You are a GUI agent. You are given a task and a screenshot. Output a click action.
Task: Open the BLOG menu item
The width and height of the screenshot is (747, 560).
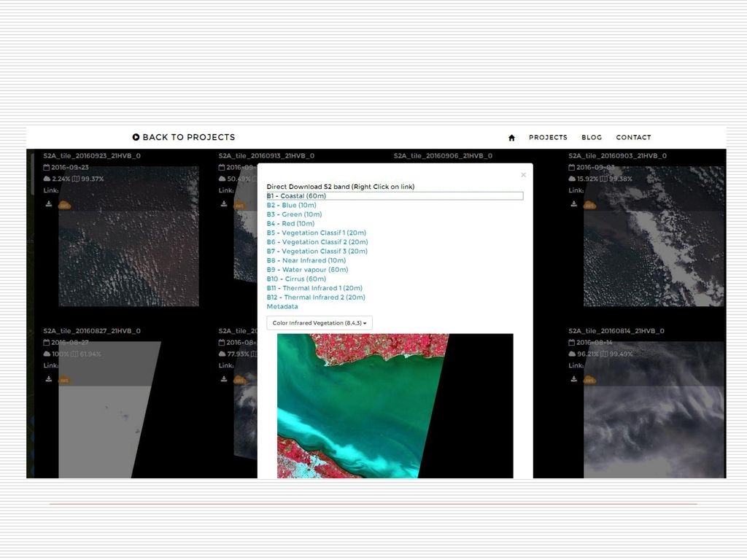pyautogui.click(x=592, y=137)
